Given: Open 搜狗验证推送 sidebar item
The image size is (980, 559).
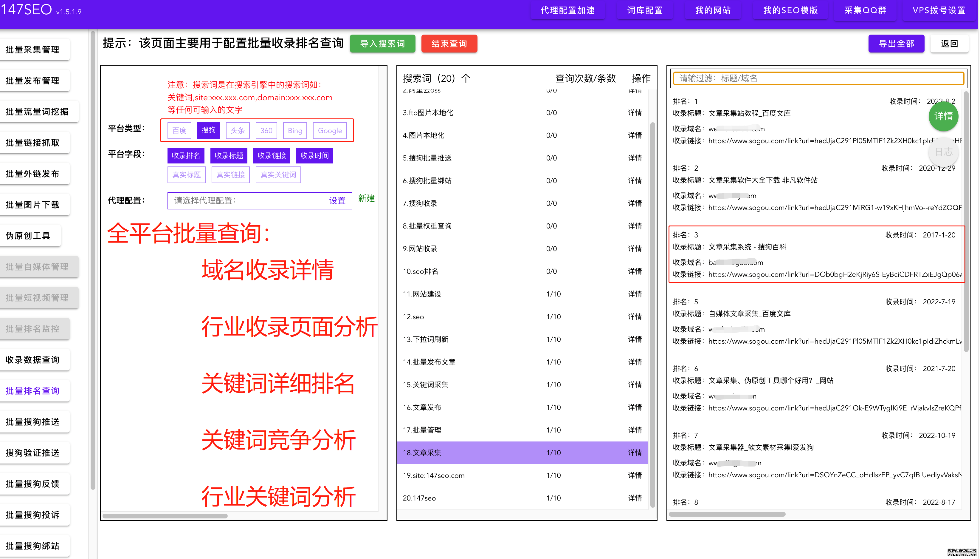Looking at the screenshot, I should (35, 453).
